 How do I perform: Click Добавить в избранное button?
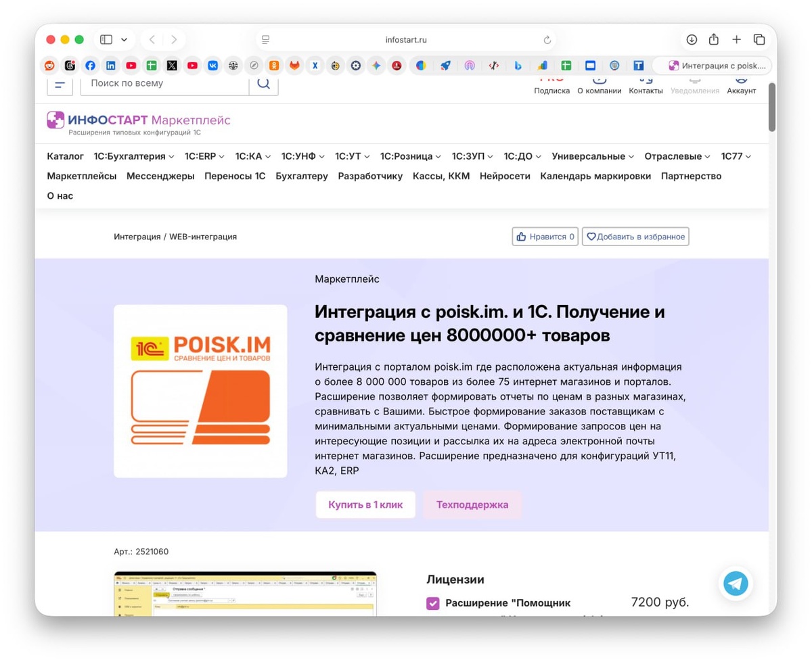pyautogui.click(x=635, y=237)
